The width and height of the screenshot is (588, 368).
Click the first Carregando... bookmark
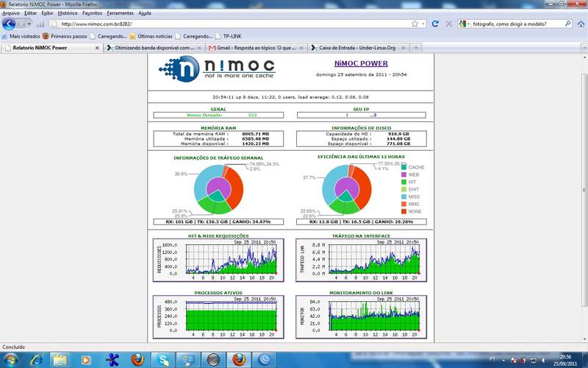[x=108, y=36]
